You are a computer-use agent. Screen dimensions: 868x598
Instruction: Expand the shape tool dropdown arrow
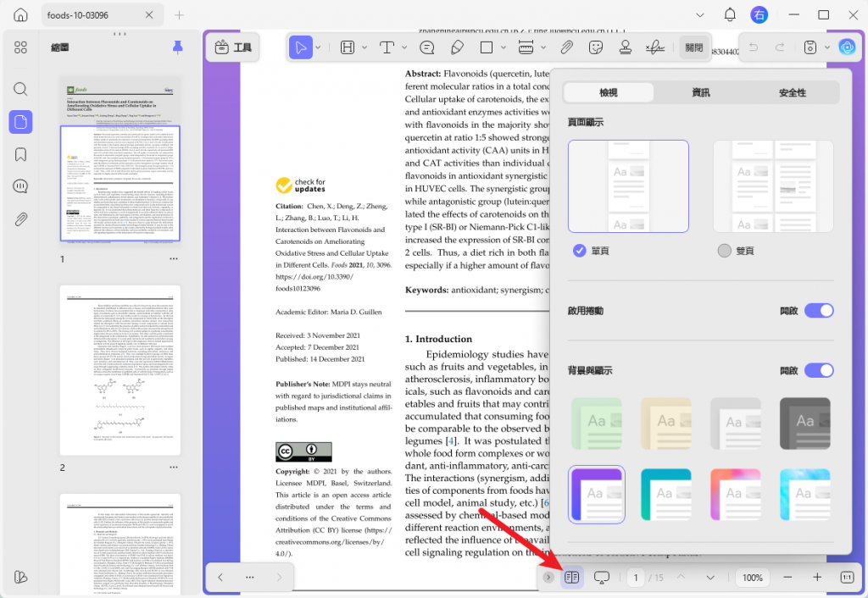tap(504, 47)
